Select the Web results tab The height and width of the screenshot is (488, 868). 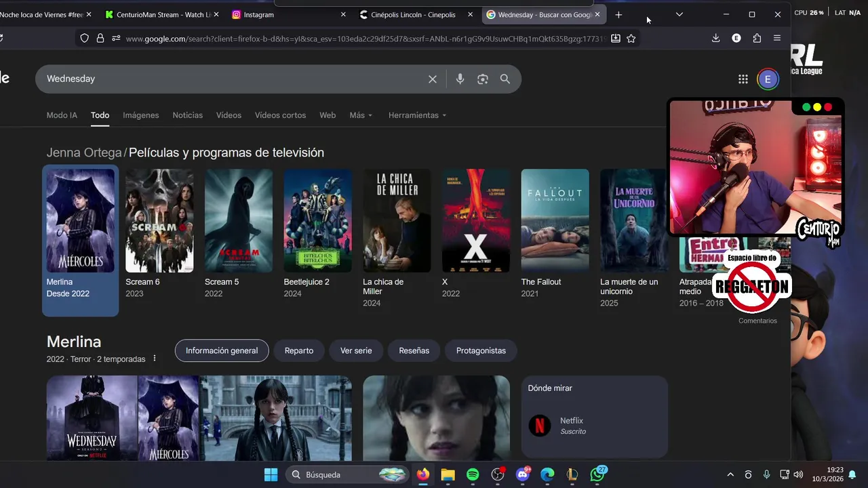point(328,115)
